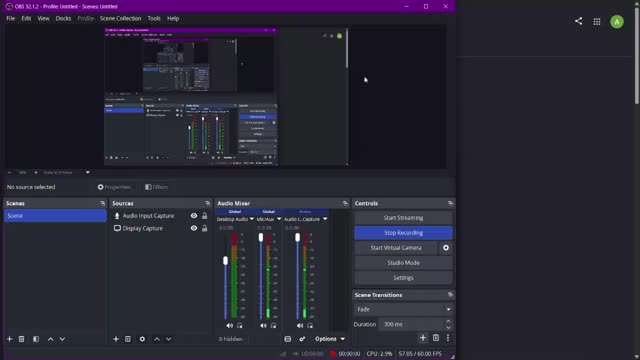
Task: Open the Mic/Aux channel dropdown arrow
Action: click(x=279, y=219)
